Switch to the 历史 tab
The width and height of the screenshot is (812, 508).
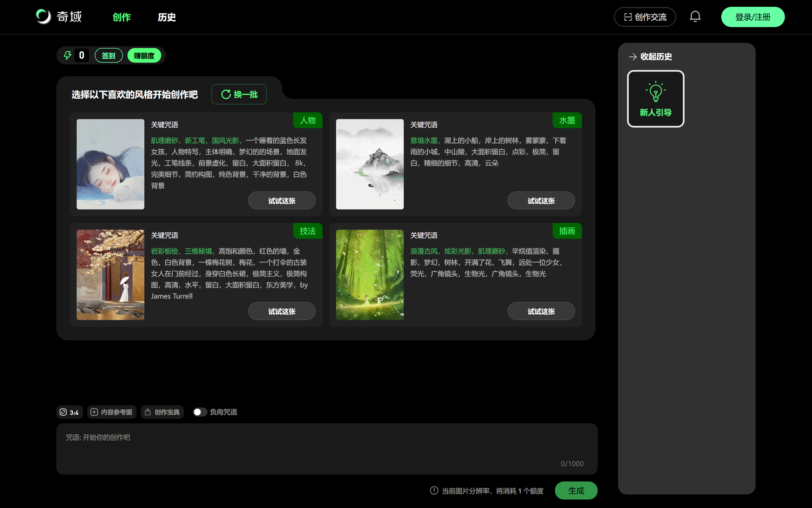pos(167,17)
